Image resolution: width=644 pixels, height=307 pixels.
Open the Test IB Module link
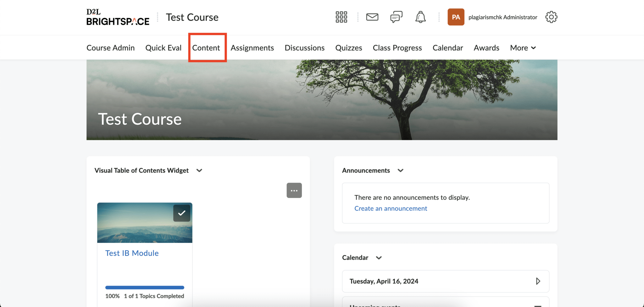[x=132, y=253]
